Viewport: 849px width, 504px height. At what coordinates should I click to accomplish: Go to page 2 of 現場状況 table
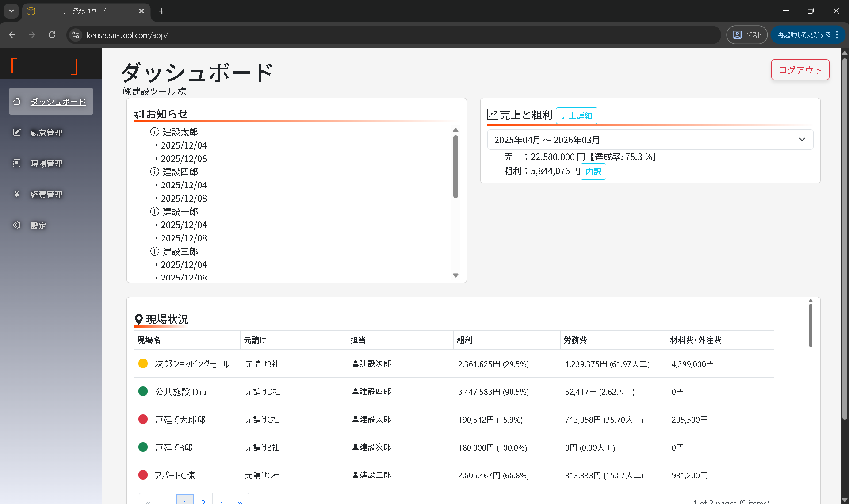click(x=203, y=500)
